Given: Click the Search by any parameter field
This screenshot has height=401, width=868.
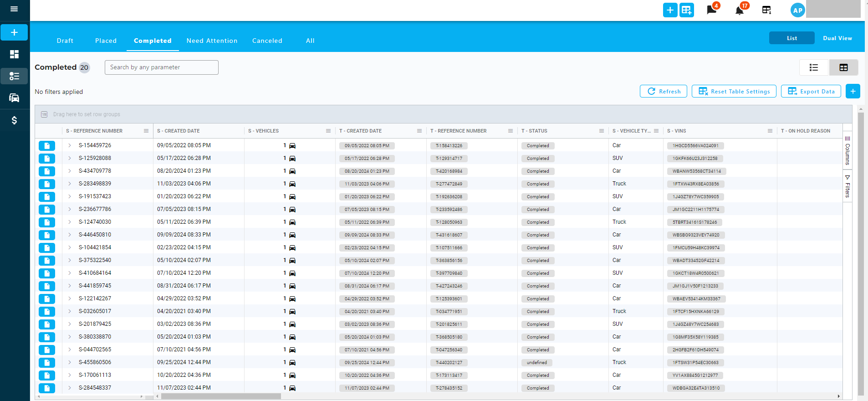Looking at the screenshot, I should (162, 67).
